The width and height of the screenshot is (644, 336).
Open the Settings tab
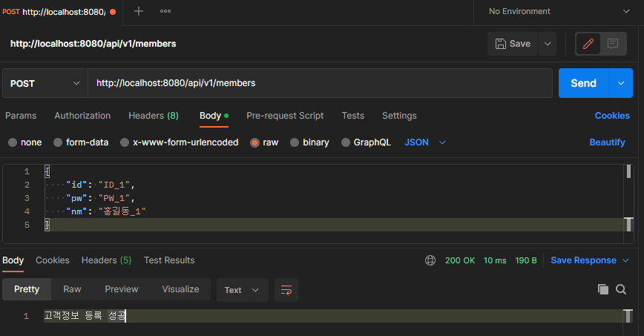(x=399, y=116)
